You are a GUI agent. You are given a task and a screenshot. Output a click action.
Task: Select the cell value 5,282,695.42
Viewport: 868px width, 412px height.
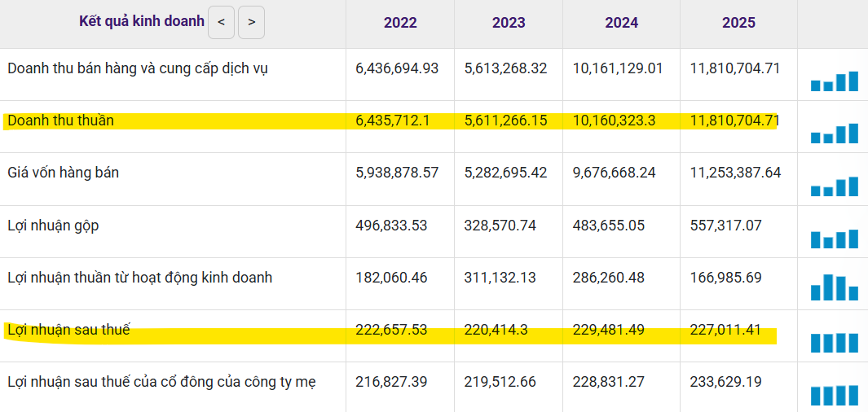click(505, 173)
